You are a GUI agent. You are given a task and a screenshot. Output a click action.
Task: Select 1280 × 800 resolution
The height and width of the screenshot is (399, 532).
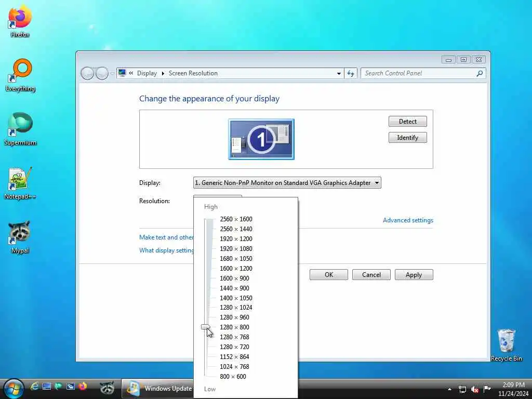click(x=234, y=327)
